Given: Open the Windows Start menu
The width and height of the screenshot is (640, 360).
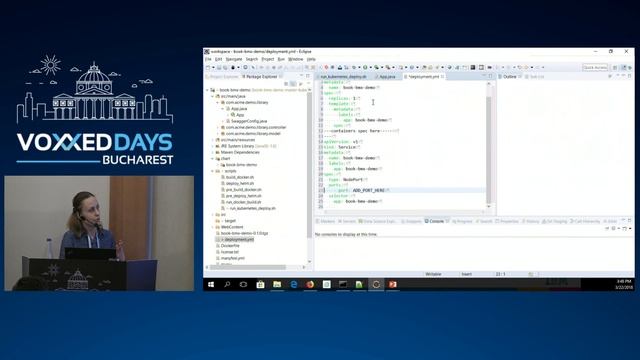Looking at the screenshot, I should pos(211,284).
